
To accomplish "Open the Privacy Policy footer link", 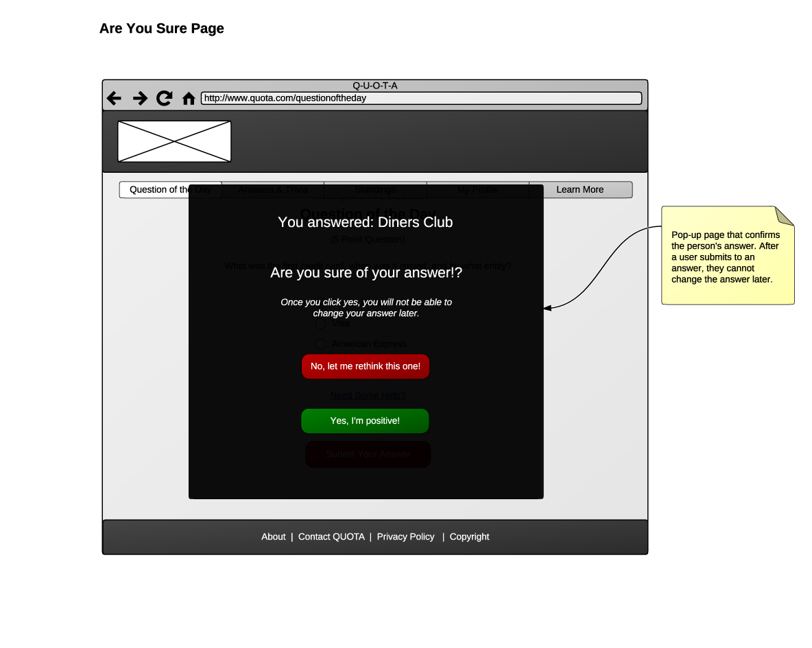I will 405,537.
